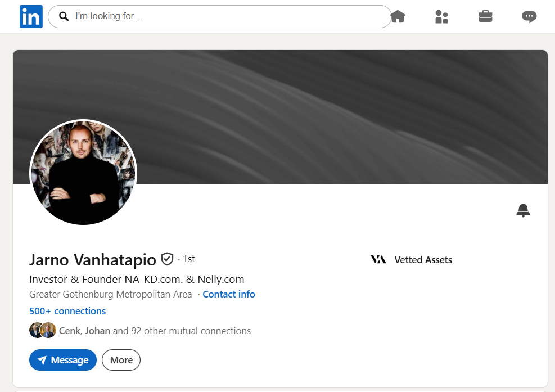Click the search magnifier icon
Screen dimensions: 555x392
(64, 16)
